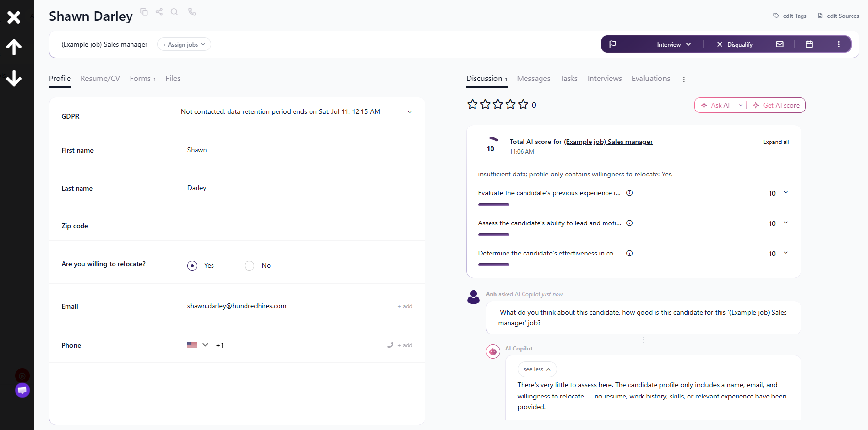
Task: Click Expand all in AI score card
Action: (776, 142)
